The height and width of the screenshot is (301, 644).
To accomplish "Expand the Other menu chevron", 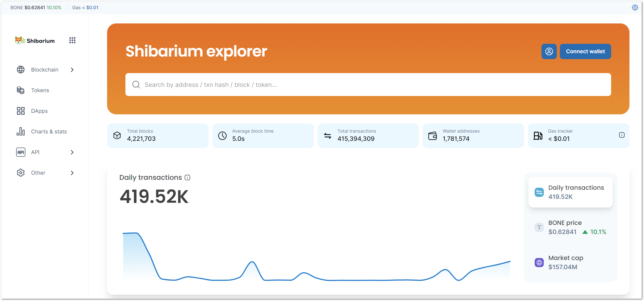I will click(72, 173).
